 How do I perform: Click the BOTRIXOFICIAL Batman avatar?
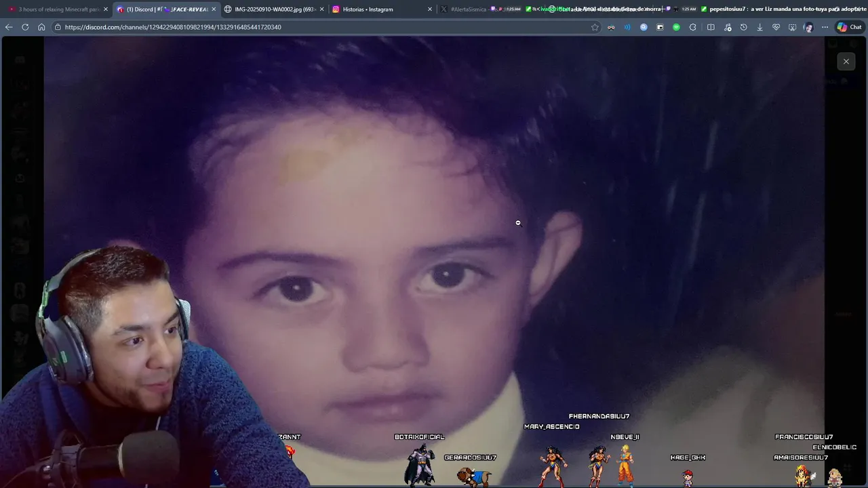pos(419,464)
